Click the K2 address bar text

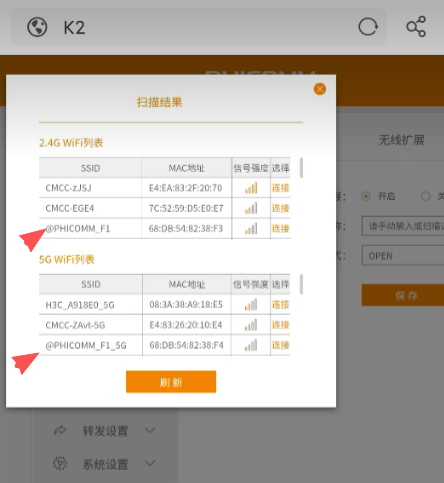tap(74, 27)
